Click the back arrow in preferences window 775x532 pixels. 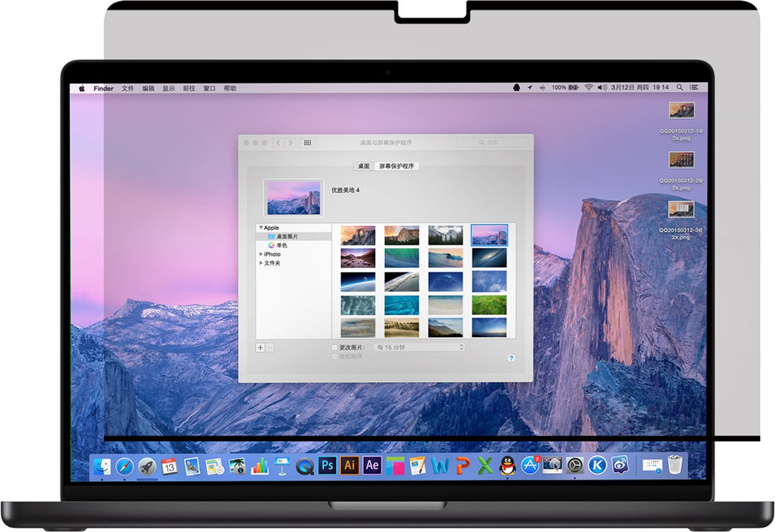coord(278,143)
